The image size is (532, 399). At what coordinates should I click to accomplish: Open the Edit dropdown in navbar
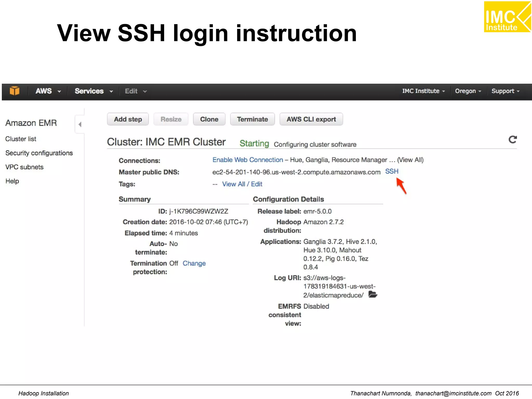point(136,91)
